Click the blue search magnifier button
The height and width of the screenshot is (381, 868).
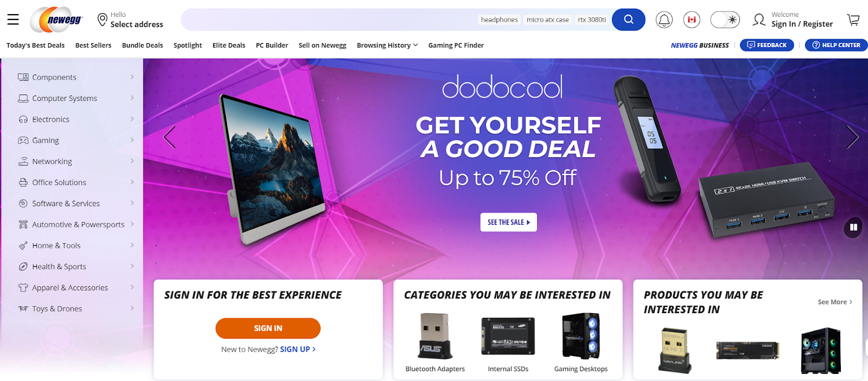coord(628,20)
